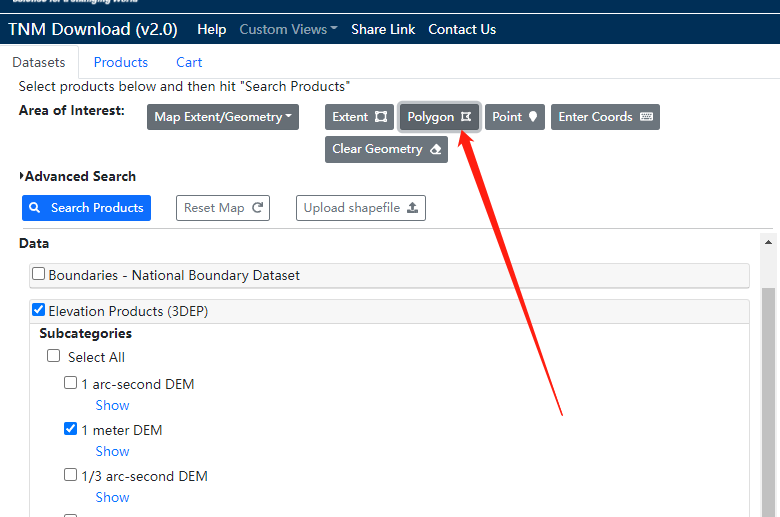Click Share Link in the header
Image resolution: width=780 pixels, height=517 pixels.
coord(383,29)
